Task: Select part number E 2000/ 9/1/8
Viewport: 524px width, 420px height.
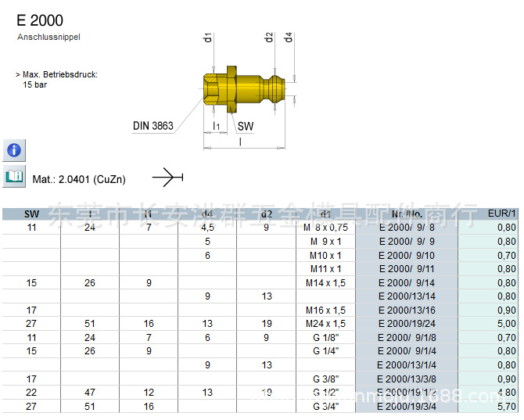Action: coord(407,338)
